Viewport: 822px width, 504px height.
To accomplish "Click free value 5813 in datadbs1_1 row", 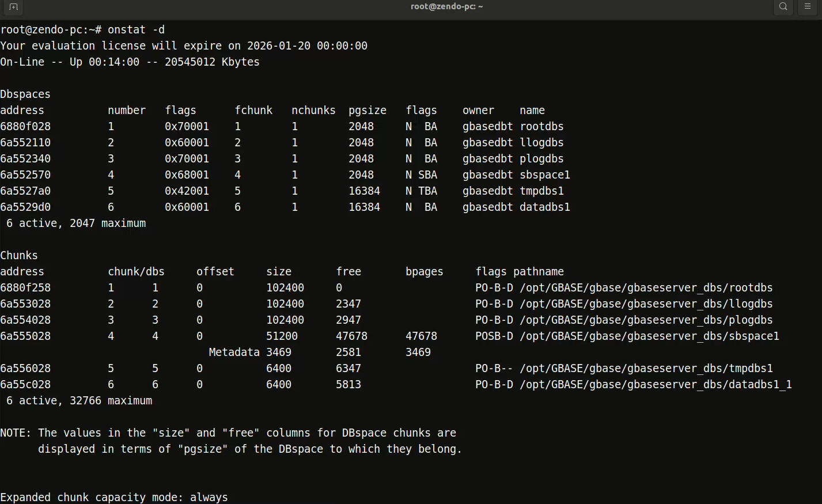I will pos(349,385).
